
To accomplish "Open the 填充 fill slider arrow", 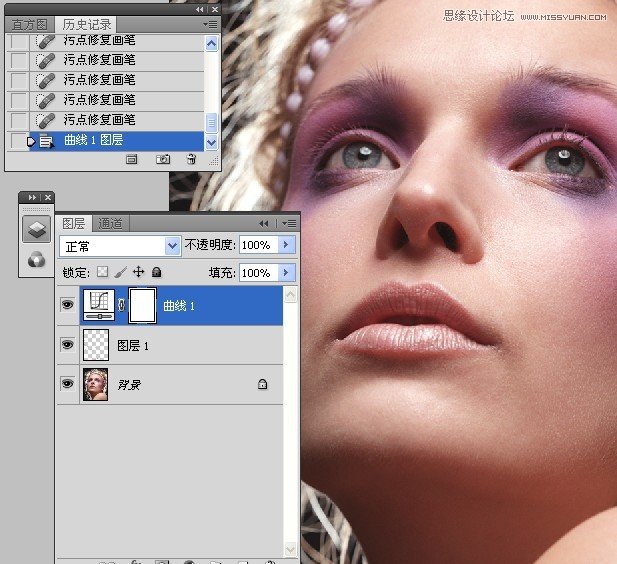I will coord(287,272).
